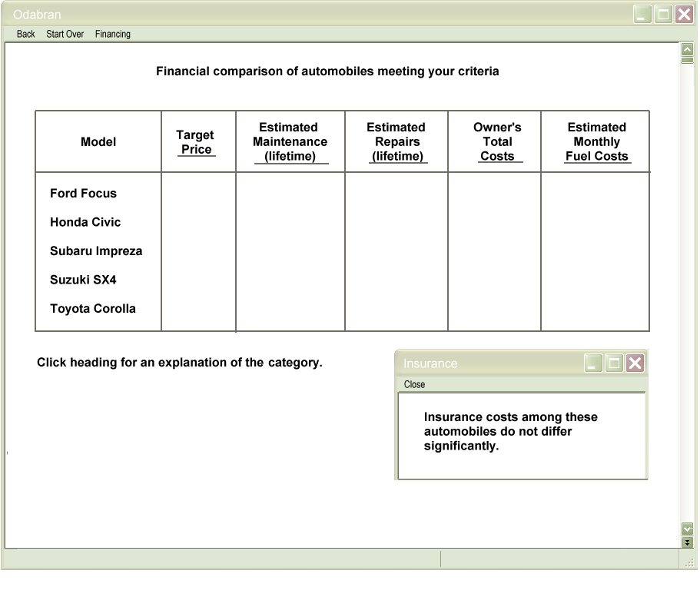Viewport: 700px width, 607px height.
Task: Click the Estimated Repairs heading
Action: coord(396,141)
